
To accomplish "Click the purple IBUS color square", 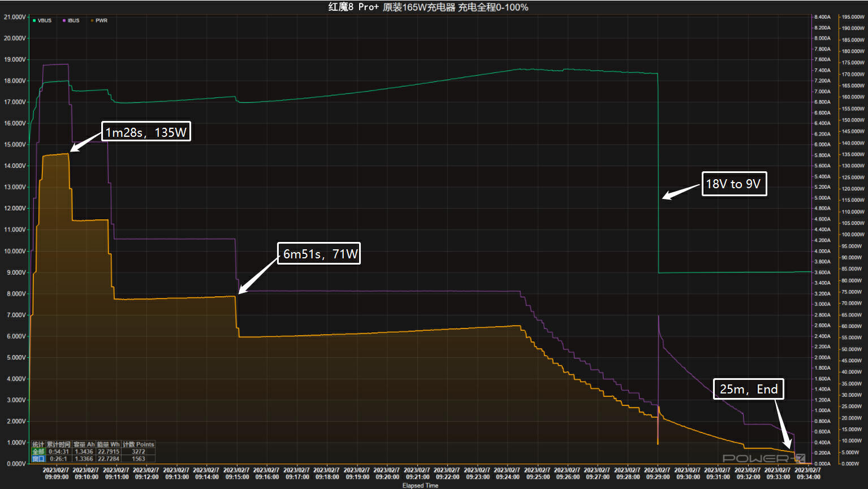I will click(x=64, y=20).
